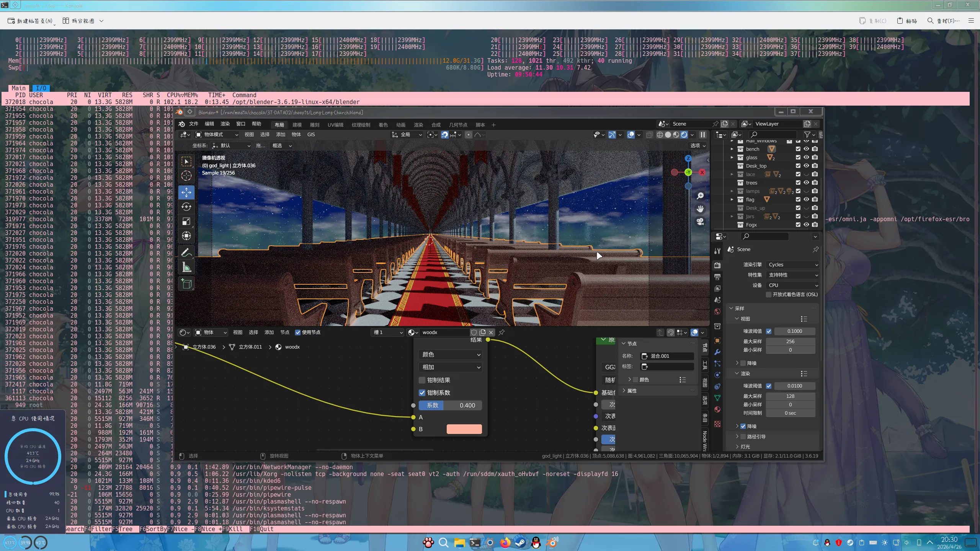980x551 pixels.
Task: Expand the glass collection in outliner
Action: click(732, 157)
